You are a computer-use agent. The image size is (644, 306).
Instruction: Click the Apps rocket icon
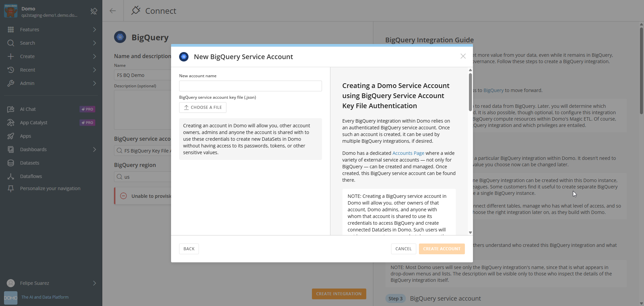[11, 136]
